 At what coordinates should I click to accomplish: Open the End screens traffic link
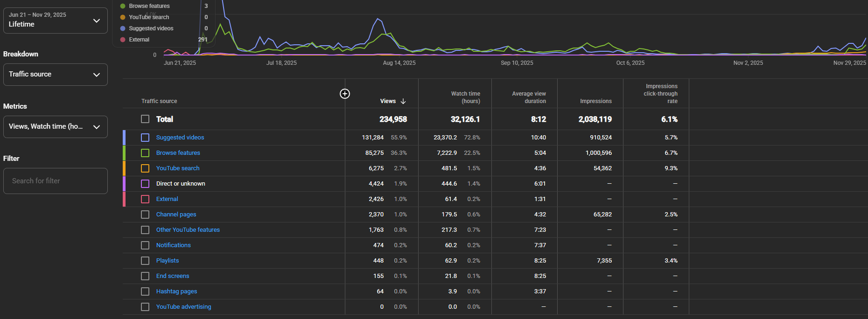click(173, 276)
